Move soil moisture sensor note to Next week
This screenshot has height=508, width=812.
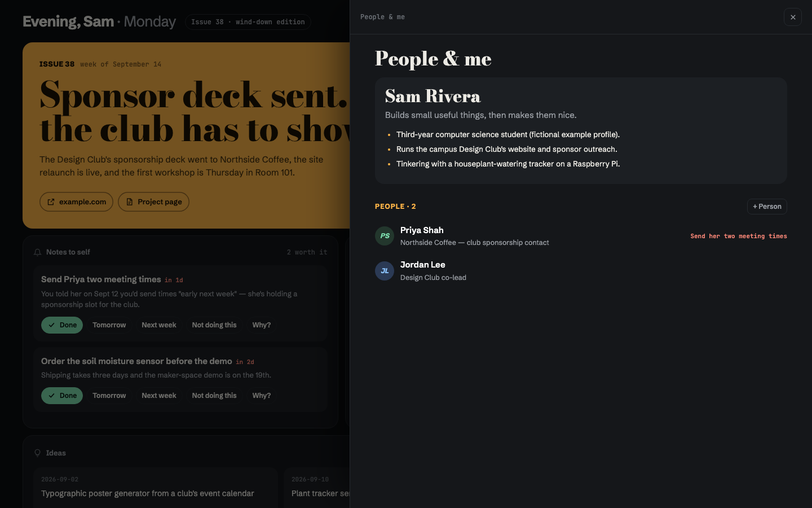point(159,396)
